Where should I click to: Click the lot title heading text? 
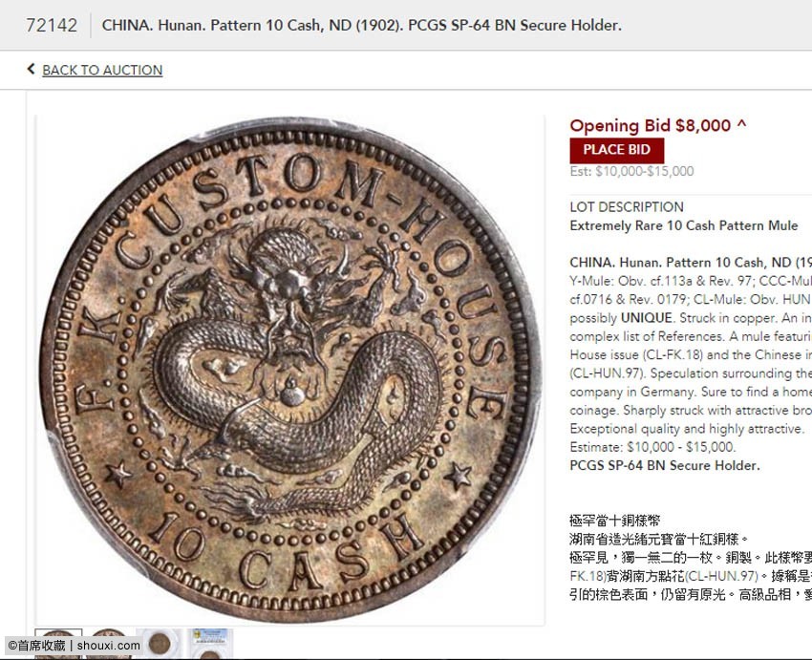coord(361,25)
